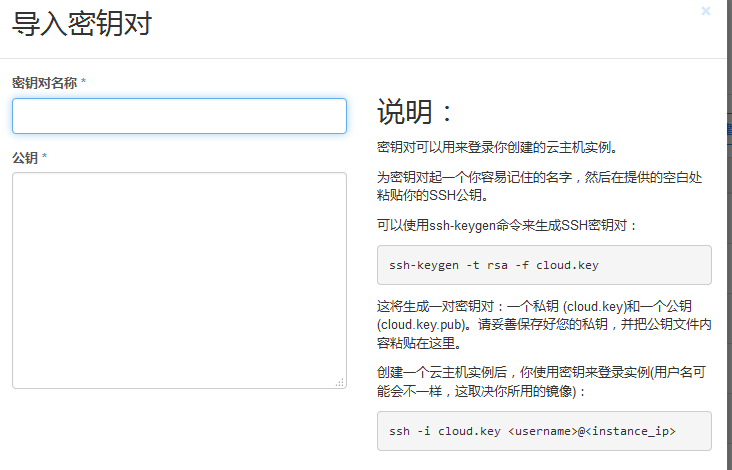This screenshot has width=732, height=470.
Task: Click the 密钥对名称 field label
Action: click(44, 83)
